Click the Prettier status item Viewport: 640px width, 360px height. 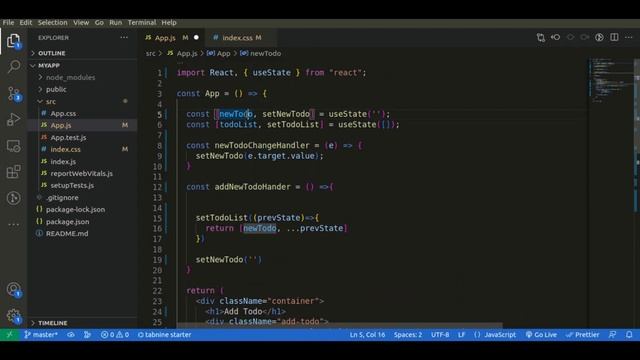click(x=582, y=335)
